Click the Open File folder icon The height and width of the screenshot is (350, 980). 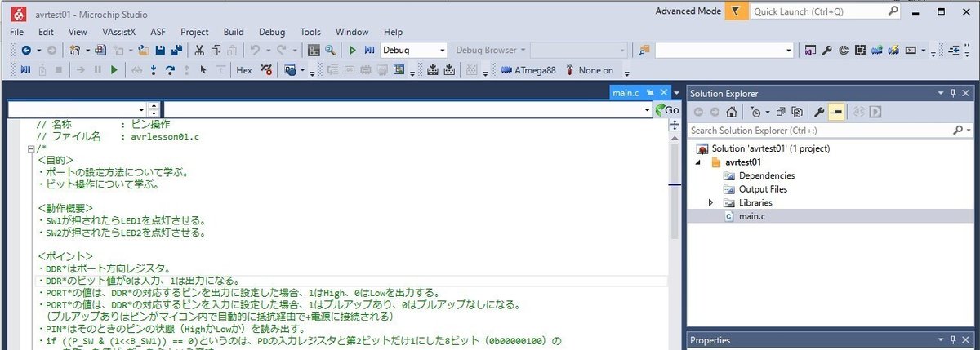point(142,50)
